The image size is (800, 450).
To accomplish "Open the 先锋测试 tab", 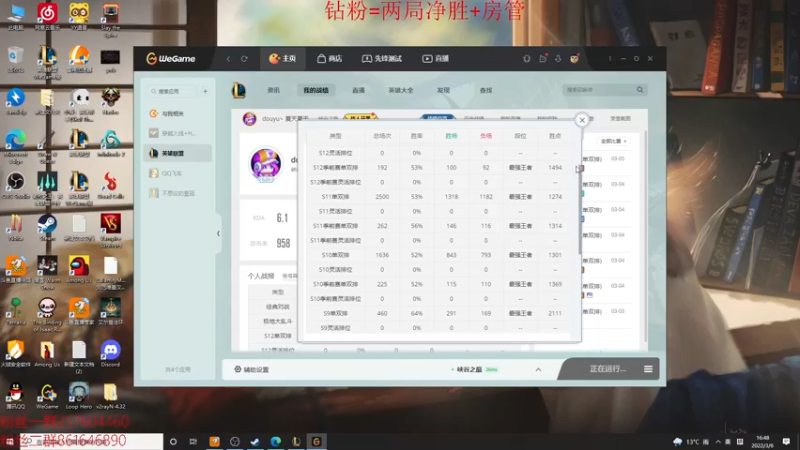I will coord(382,59).
